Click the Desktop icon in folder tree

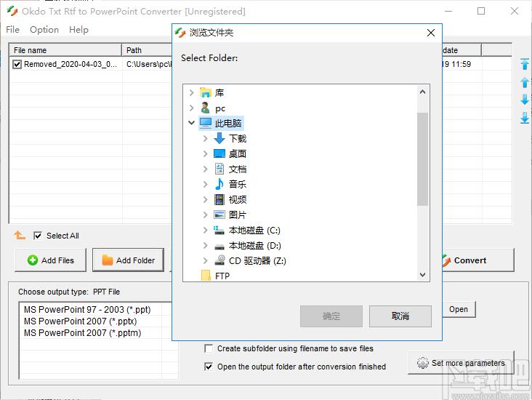[x=219, y=153]
